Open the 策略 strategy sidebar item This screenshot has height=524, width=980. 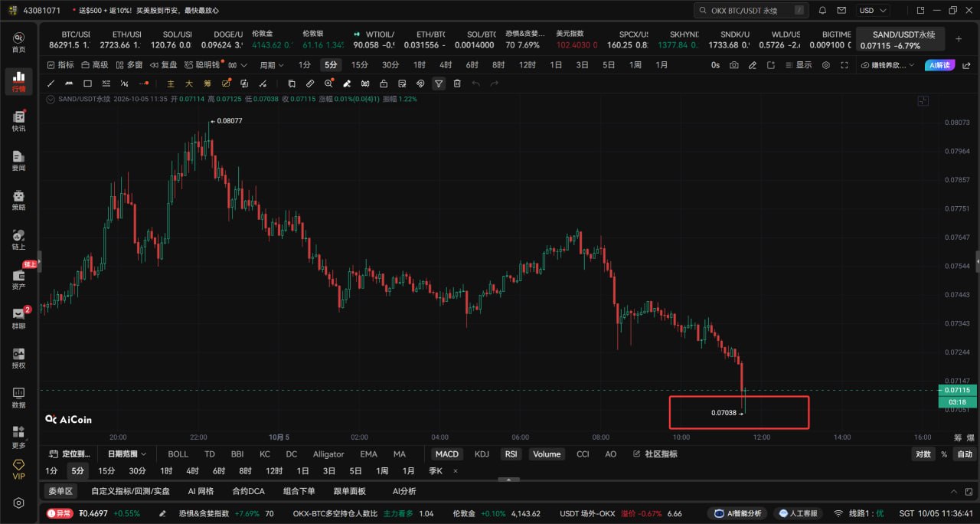[x=18, y=200]
